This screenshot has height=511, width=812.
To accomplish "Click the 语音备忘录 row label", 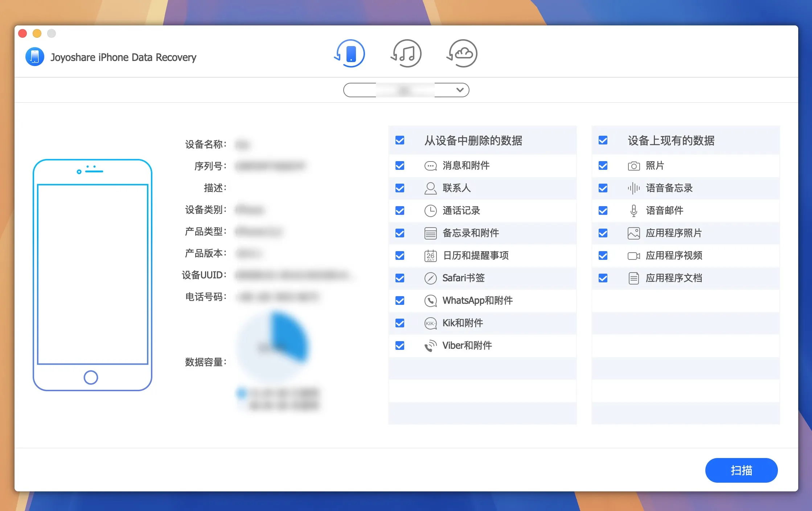I will [669, 188].
